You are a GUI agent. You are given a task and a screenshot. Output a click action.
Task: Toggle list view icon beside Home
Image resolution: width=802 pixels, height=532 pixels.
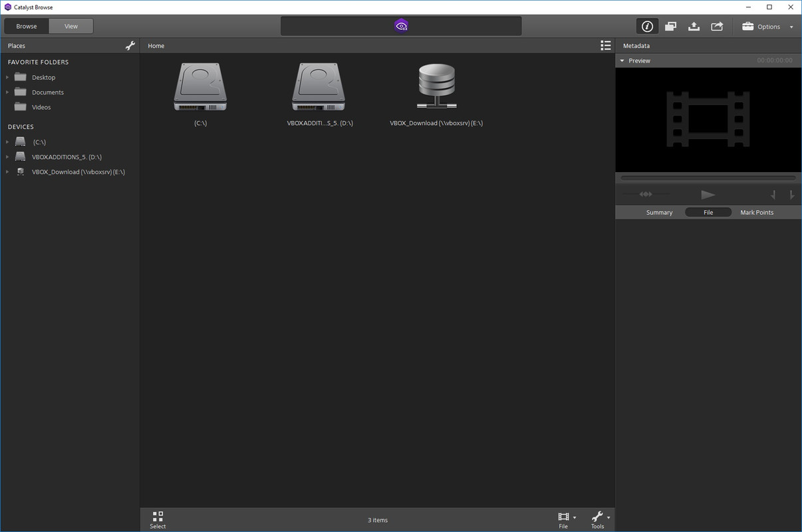click(605, 45)
